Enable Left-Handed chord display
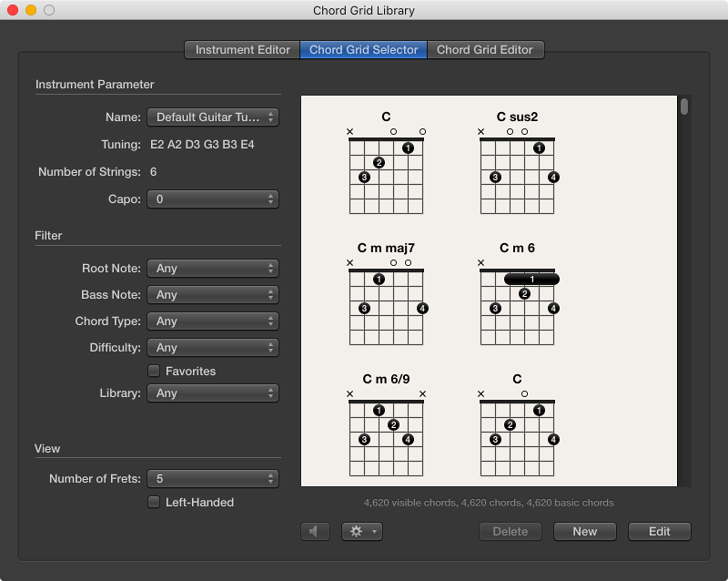 point(153,502)
